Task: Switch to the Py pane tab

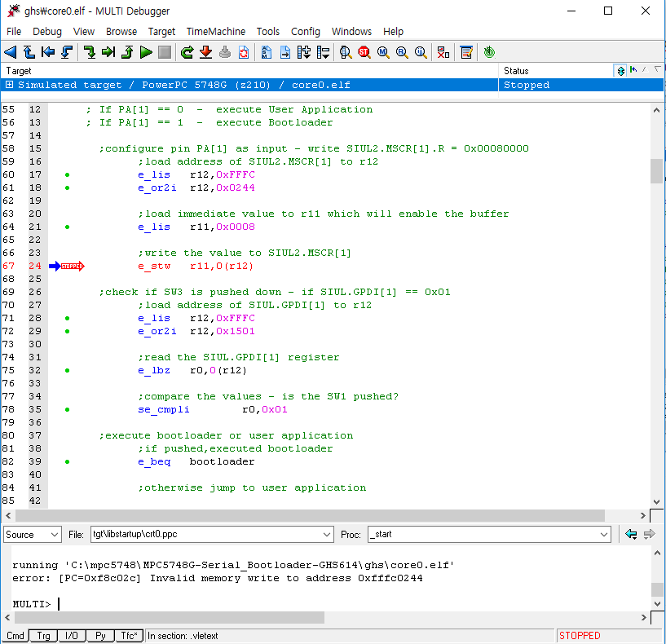Action: click(100, 636)
